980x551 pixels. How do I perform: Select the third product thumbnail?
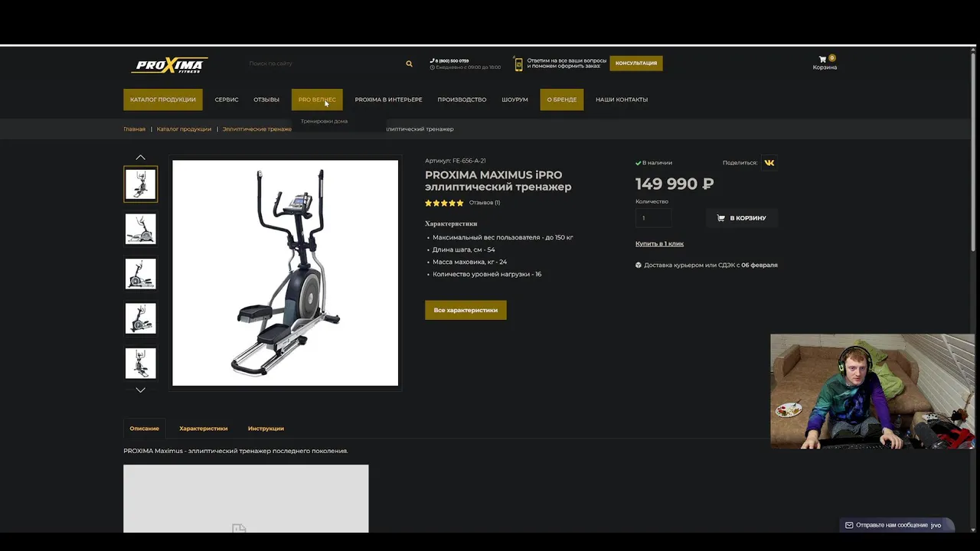[x=140, y=274]
